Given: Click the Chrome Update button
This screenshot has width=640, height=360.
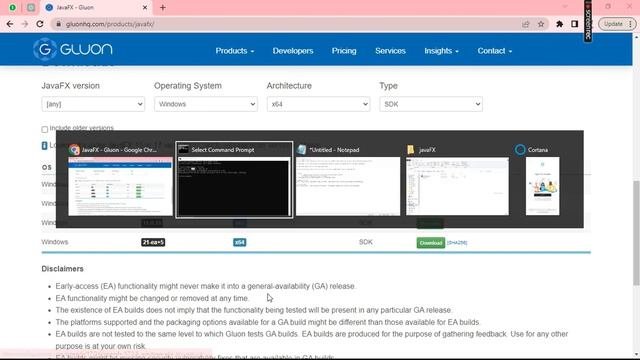Looking at the screenshot, I should (x=617, y=24).
